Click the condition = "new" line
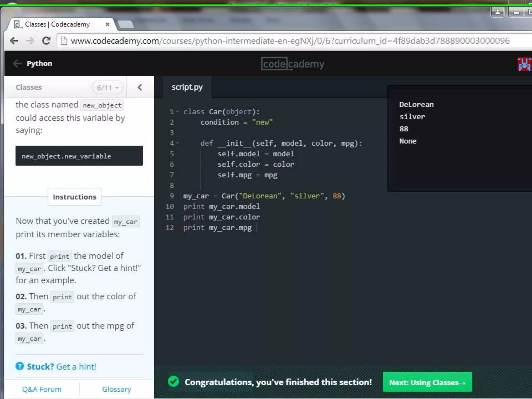Image resolution: width=532 pixels, height=399 pixels. [x=236, y=122]
